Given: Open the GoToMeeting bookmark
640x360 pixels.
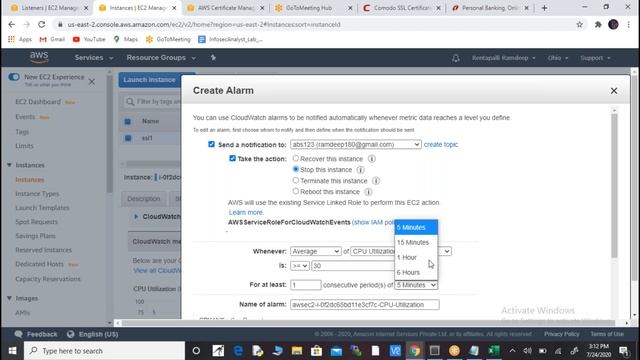Looking at the screenshot, I should point(168,39).
